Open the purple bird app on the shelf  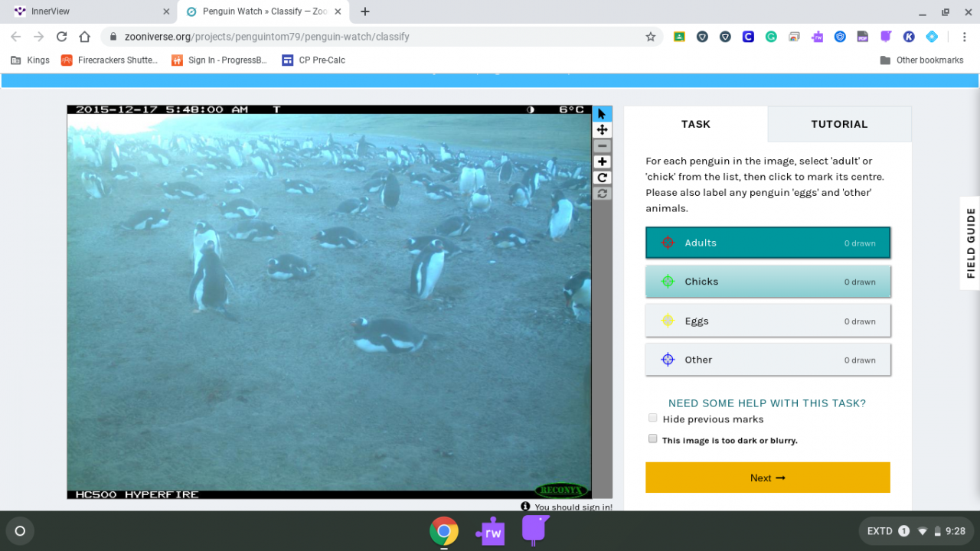pyautogui.click(x=536, y=530)
